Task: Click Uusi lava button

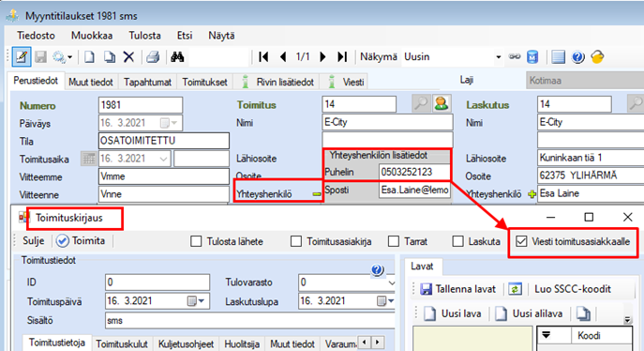Action: coord(453,314)
